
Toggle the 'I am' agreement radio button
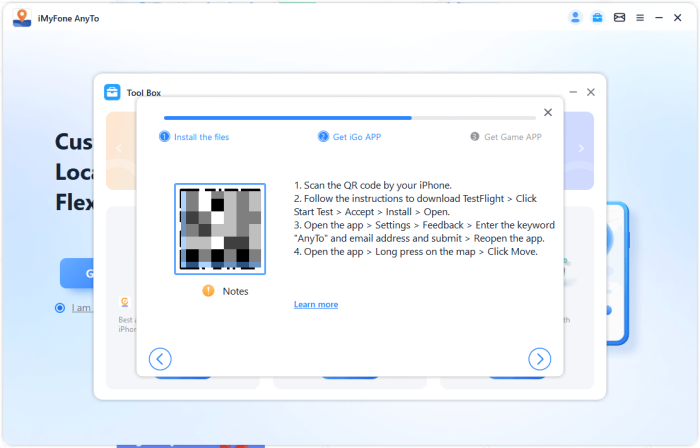tap(61, 308)
